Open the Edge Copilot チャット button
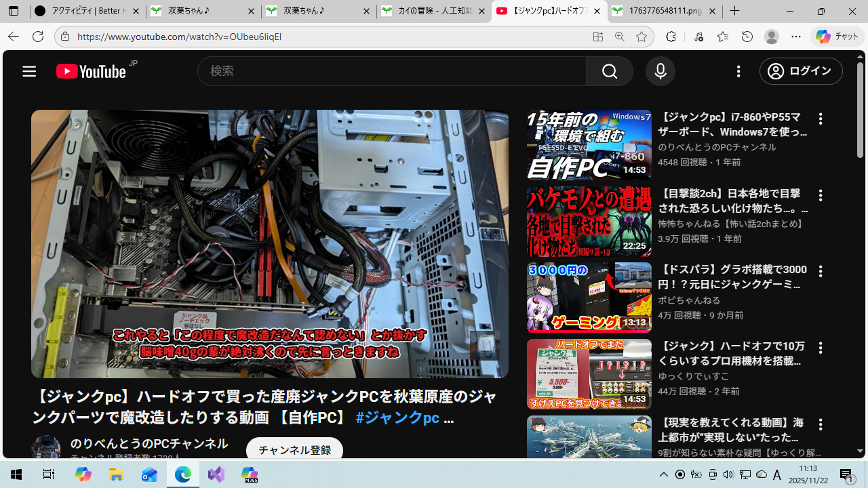The image size is (868, 488). click(x=837, y=37)
